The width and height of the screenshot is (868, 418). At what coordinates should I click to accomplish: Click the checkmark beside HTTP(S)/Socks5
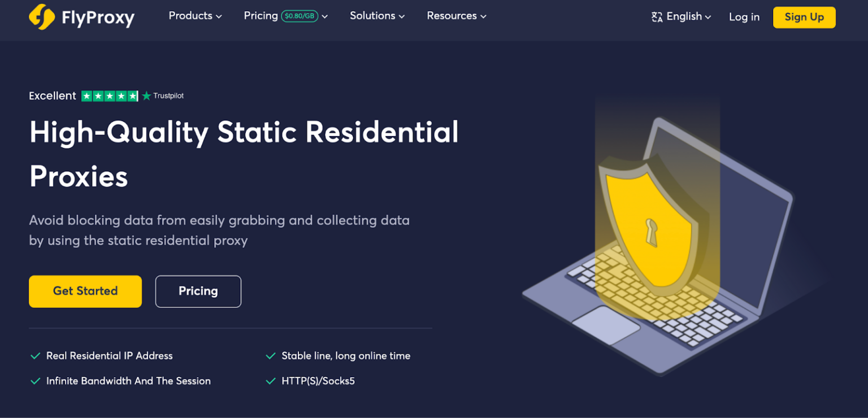click(x=270, y=381)
